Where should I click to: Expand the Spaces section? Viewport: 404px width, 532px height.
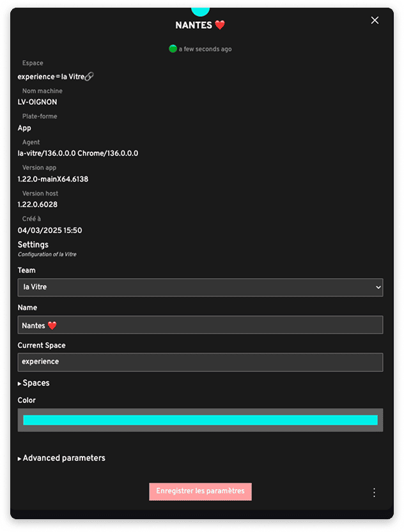pyautogui.click(x=34, y=383)
